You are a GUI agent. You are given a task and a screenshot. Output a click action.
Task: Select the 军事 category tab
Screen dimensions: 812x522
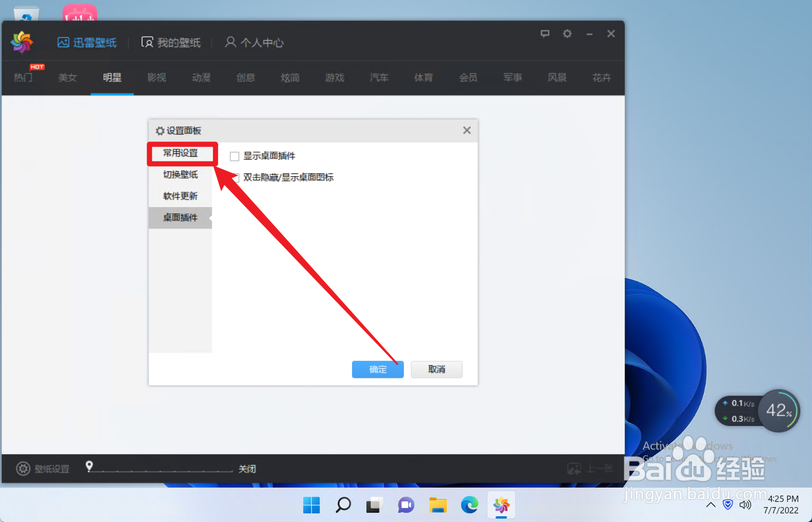[x=513, y=78]
